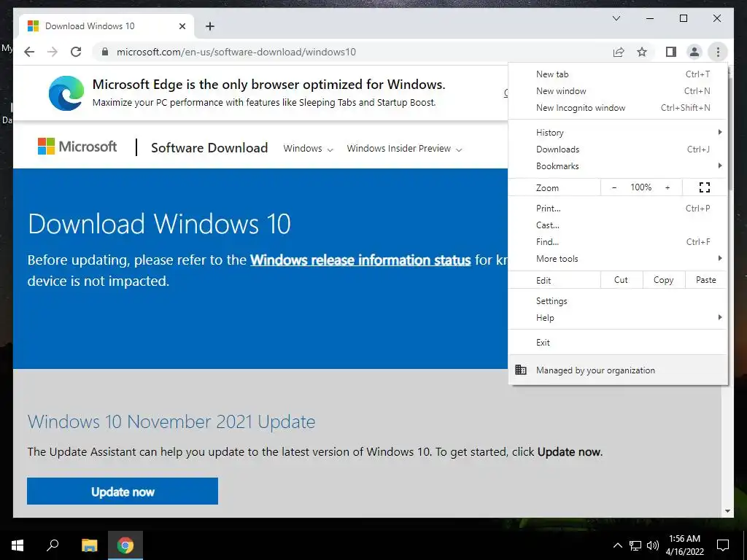Click the three-dot Chrome menu icon
Viewport: 747px width, 560px height.
pyautogui.click(x=718, y=52)
